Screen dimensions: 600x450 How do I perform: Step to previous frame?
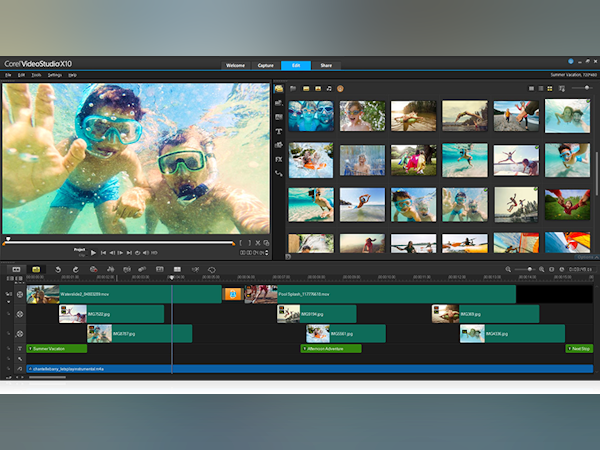point(112,253)
